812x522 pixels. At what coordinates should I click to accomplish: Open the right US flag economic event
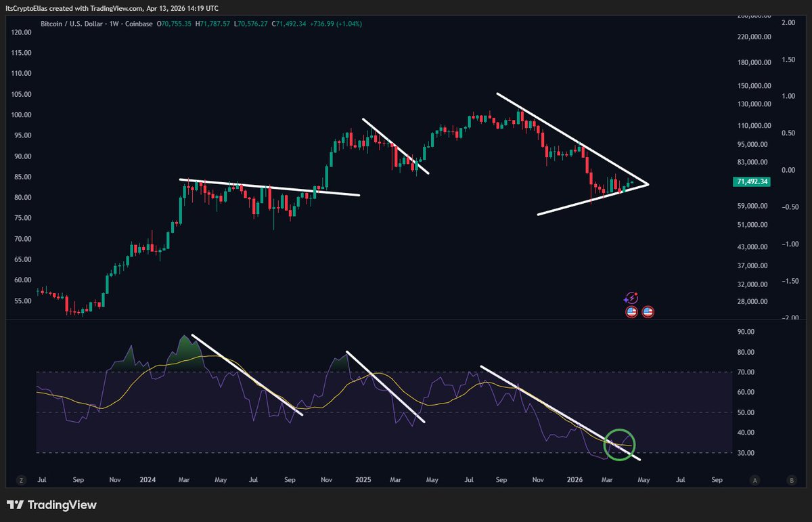[648, 312]
